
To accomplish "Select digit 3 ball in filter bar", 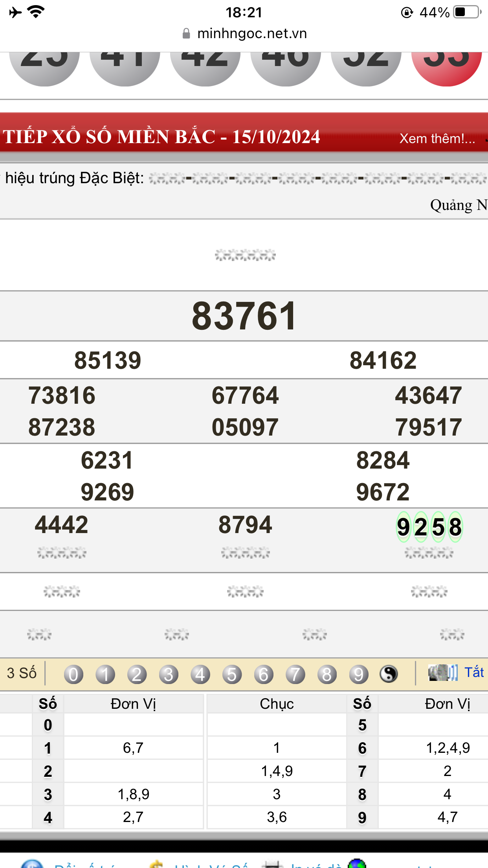I will tap(169, 674).
